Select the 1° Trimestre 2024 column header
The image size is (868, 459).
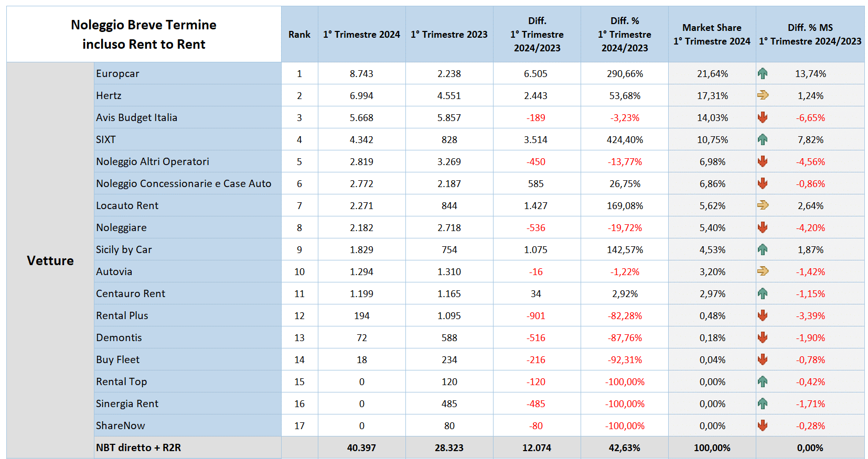[x=361, y=34]
